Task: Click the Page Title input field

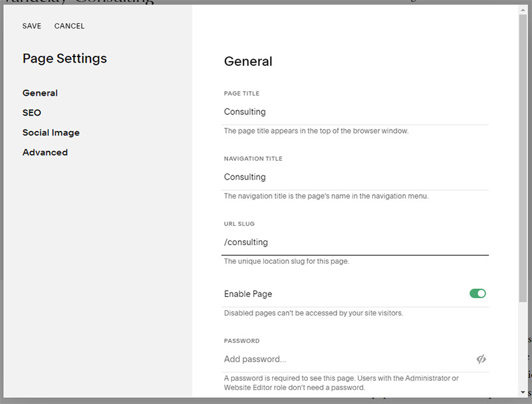Action: (355, 112)
